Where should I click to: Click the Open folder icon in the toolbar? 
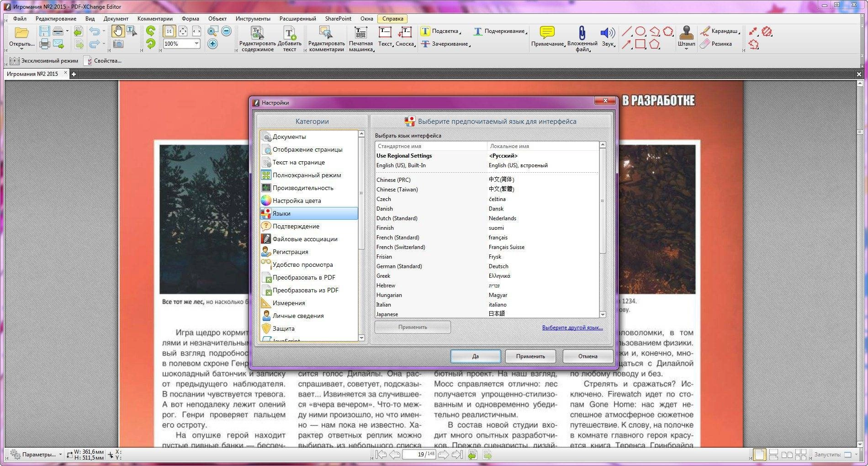(21, 32)
